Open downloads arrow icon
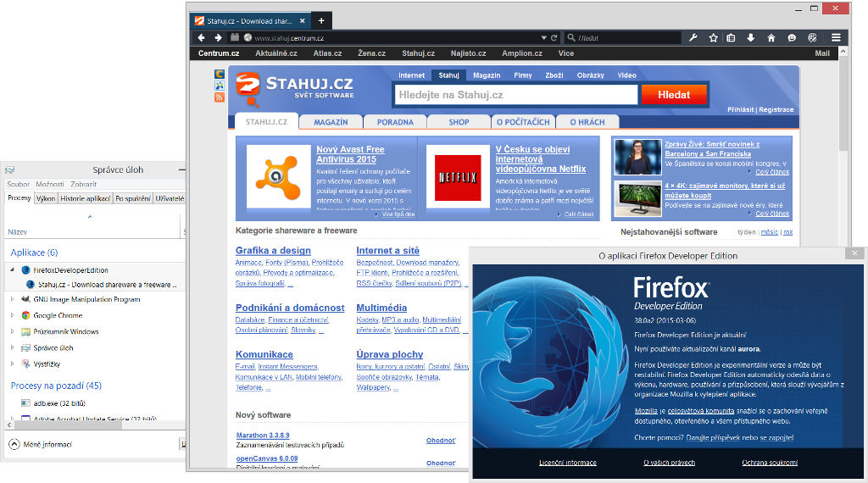 [x=751, y=37]
